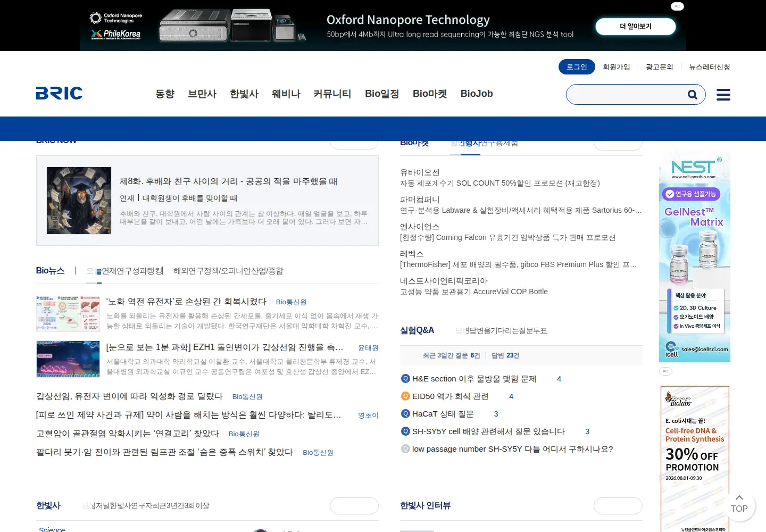Click the 더 알아보기 banner button
This screenshot has width=766, height=532.
tap(636, 27)
